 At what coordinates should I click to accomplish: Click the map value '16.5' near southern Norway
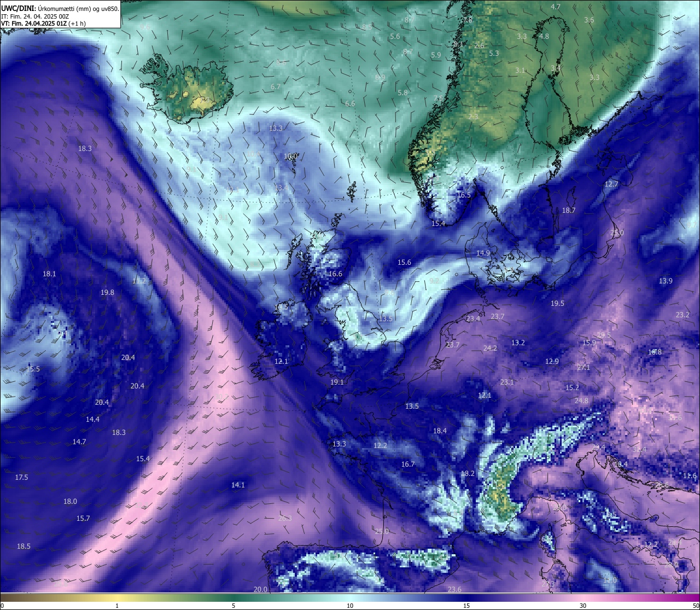464,195
